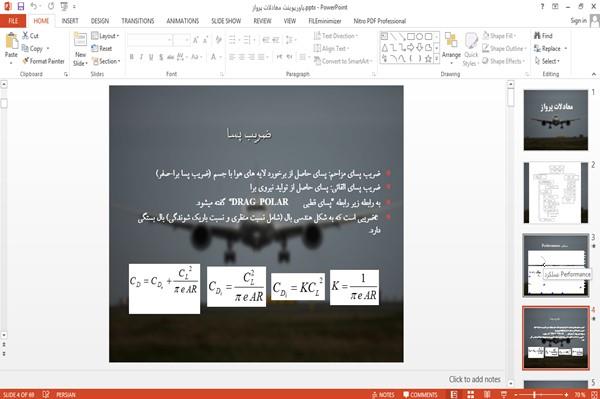Viewport: 600px width, 399px height.
Task: Increase font size with the larger A
Action: 196,40
